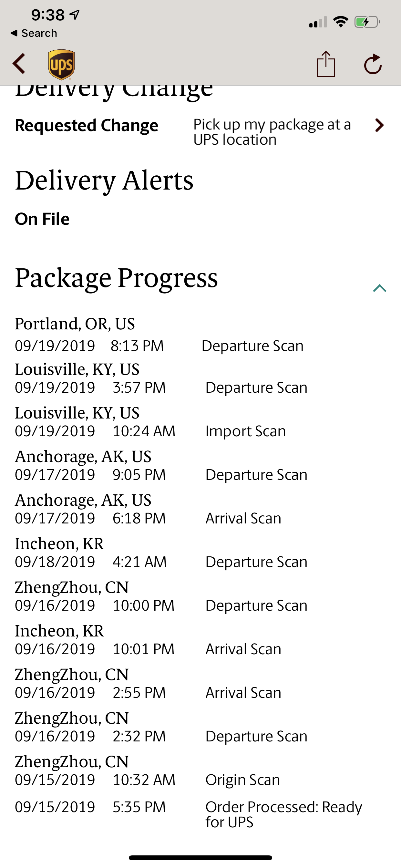Open "Pick up my package at a UPS location"
The height and width of the screenshot is (868, 401).
point(272,132)
